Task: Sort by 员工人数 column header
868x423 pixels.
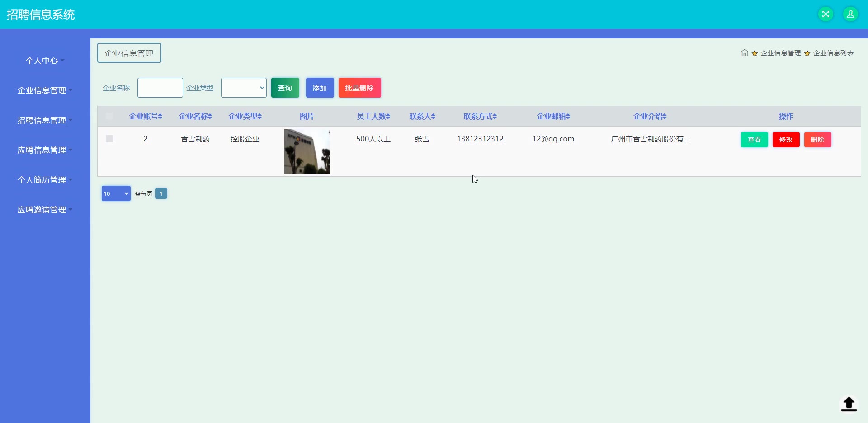Action: point(373,116)
